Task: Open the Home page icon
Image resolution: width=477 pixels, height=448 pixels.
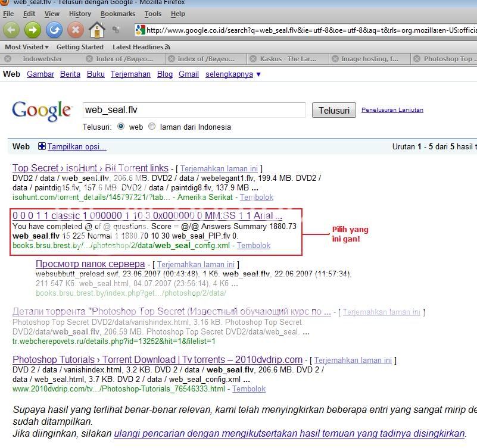Action: coord(97,30)
